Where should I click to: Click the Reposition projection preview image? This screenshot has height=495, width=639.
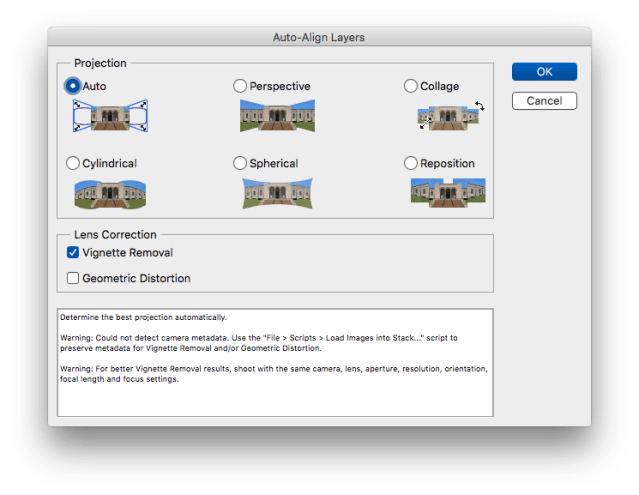pos(447,192)
